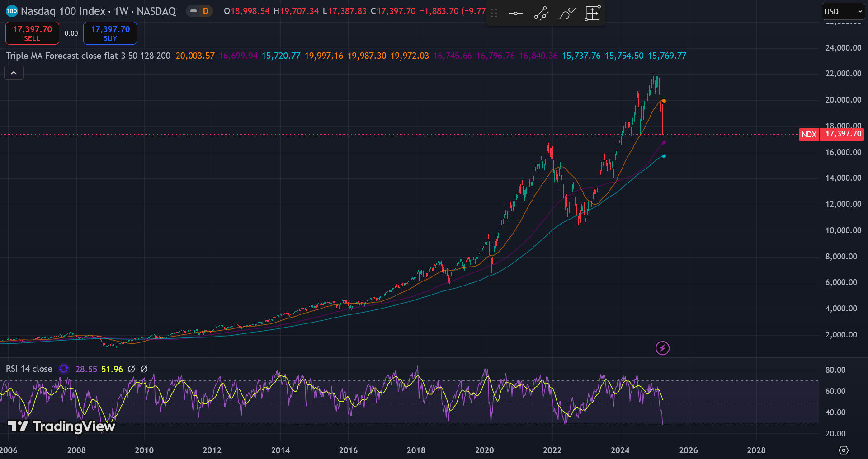Select the horizontal line drawing tool

[515, 14]
